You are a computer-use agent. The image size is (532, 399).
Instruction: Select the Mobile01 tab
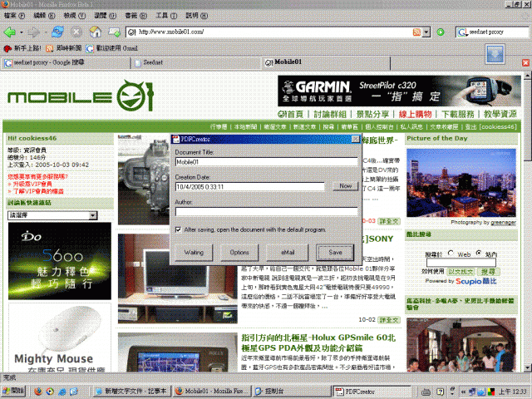(x=327, y=62)
